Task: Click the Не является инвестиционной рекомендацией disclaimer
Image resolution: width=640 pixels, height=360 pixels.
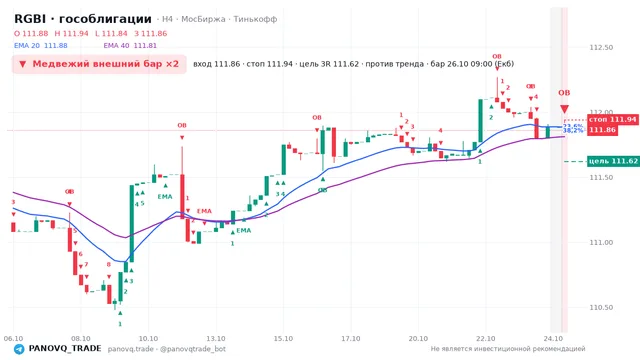Action: pyautogui.click(x=508, y=349)
